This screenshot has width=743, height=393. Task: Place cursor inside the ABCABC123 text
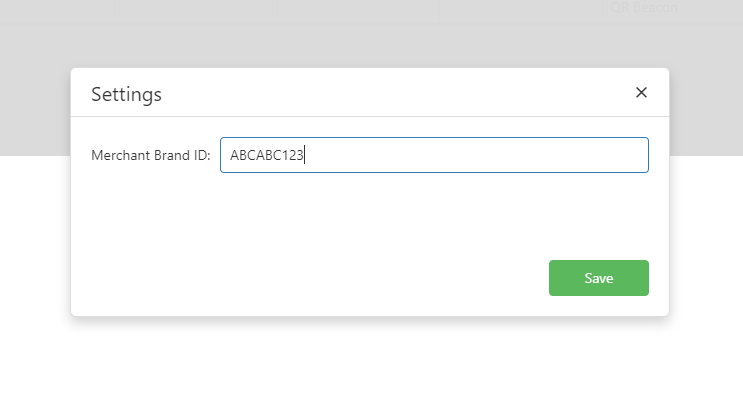[266, 155]
